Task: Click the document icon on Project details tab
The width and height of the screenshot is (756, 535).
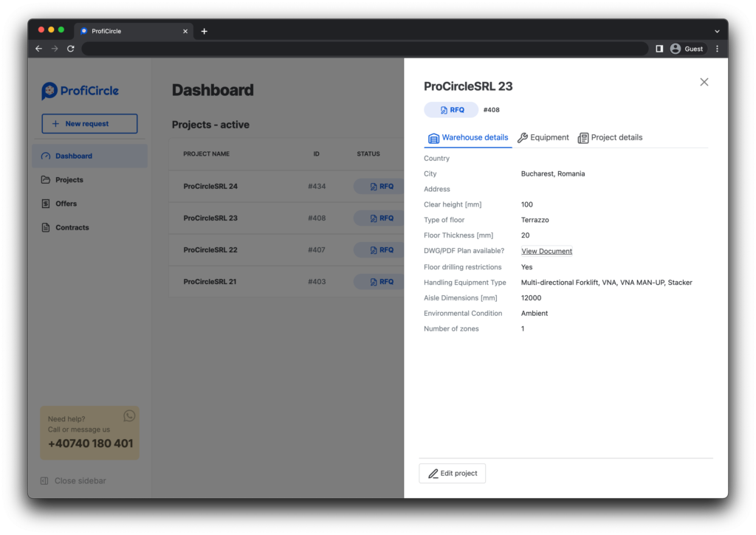Action: point(583,138)
